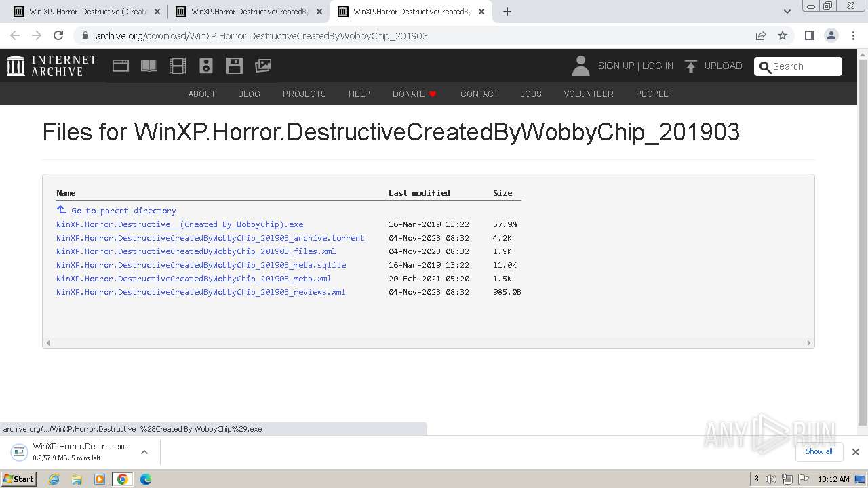868x488 pixels.
Task: Bookmark this tab with the star icon
Action: coord(783,35)
